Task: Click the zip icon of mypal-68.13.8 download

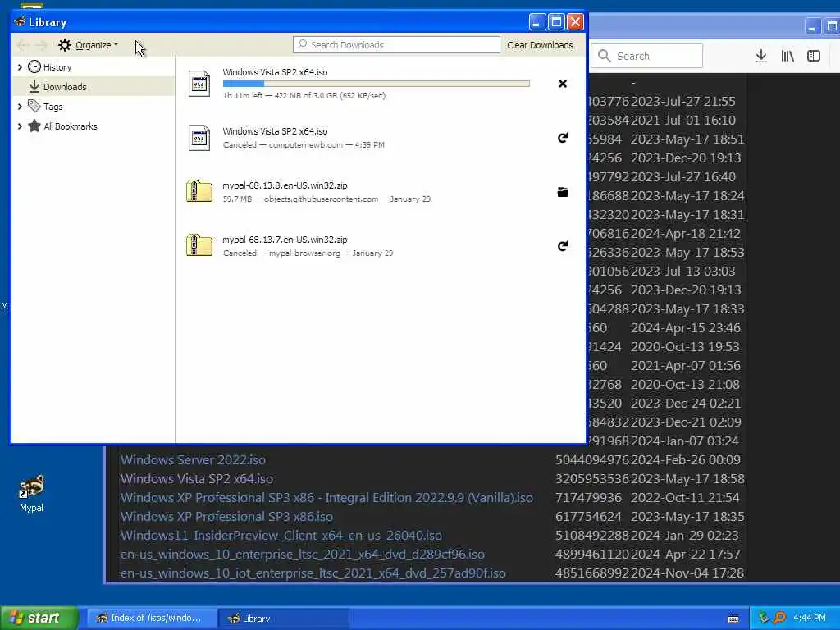Action: click(199, 191)
